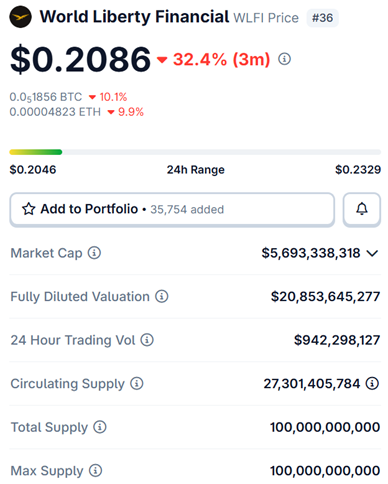Click info icon beside 32.4% price change

[x=284, y=59]
